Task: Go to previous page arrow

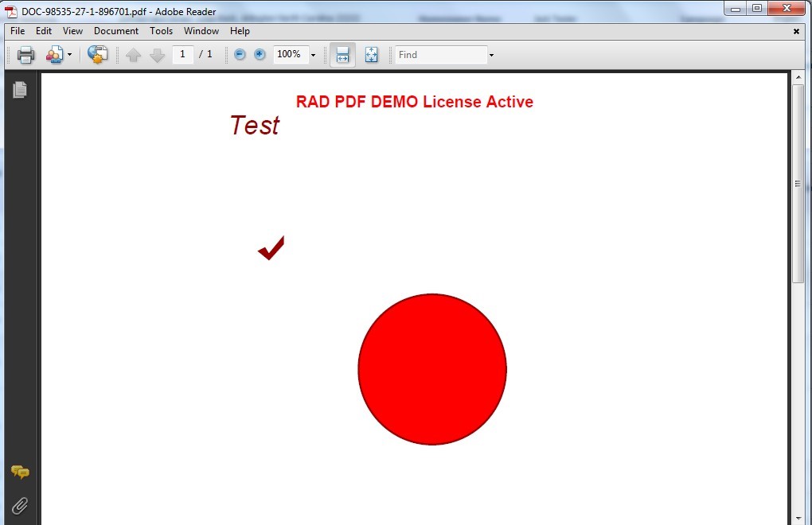Action: point(133,55)
